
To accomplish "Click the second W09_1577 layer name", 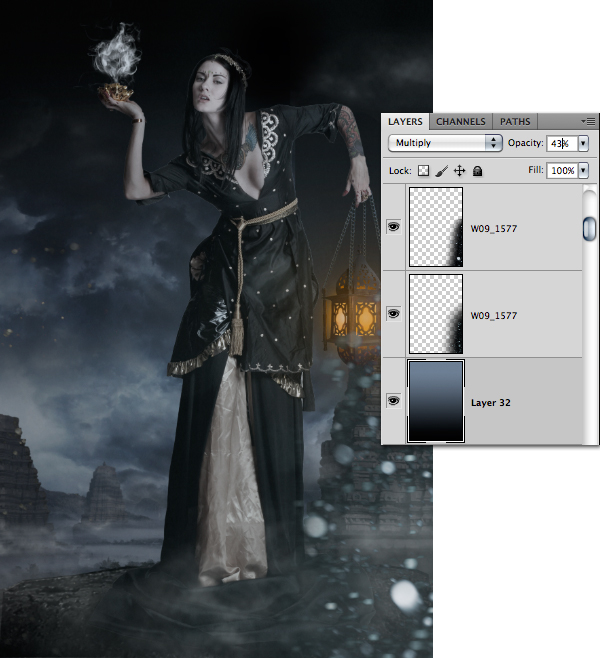I will [x=494, y=316].
